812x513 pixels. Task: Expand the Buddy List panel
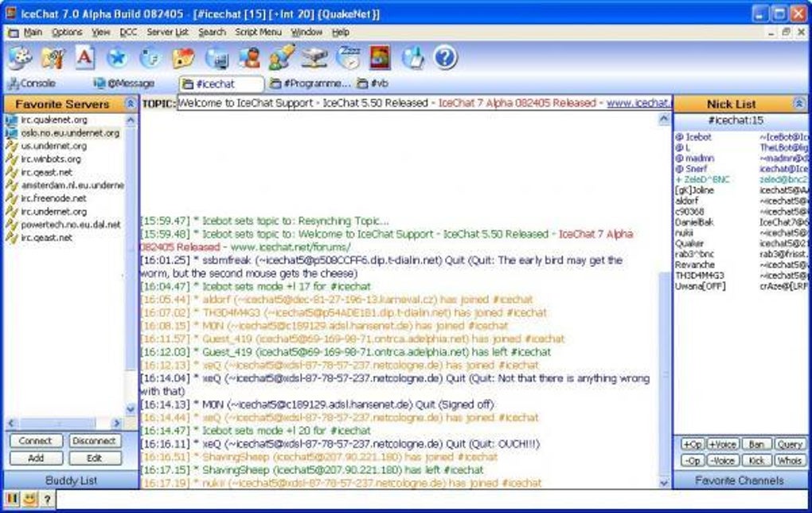pos(71,480)
